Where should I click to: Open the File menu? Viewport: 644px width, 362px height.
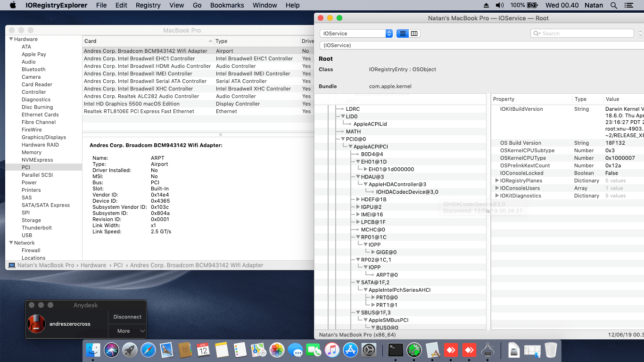pos(101,5)
